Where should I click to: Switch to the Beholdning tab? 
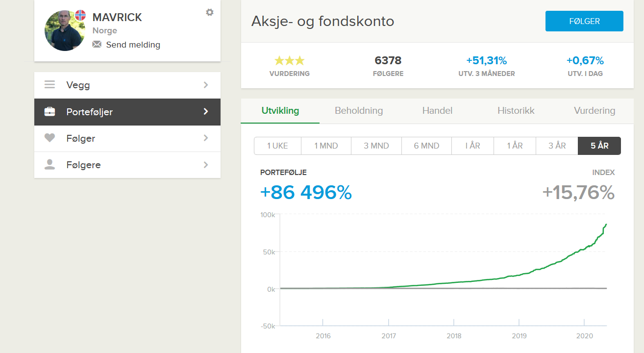[359, 110]
